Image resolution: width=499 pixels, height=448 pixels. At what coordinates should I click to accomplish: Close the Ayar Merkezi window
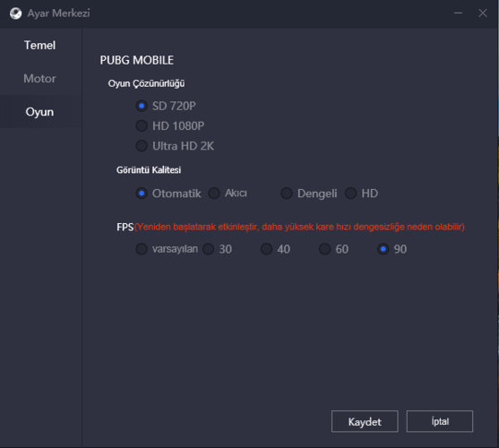[x=483, y=13]
